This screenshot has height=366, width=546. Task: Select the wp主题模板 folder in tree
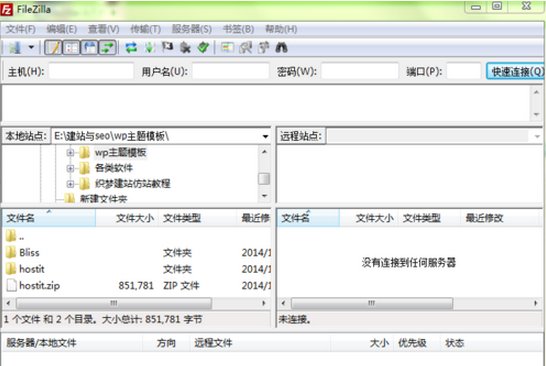coord(120,153)
